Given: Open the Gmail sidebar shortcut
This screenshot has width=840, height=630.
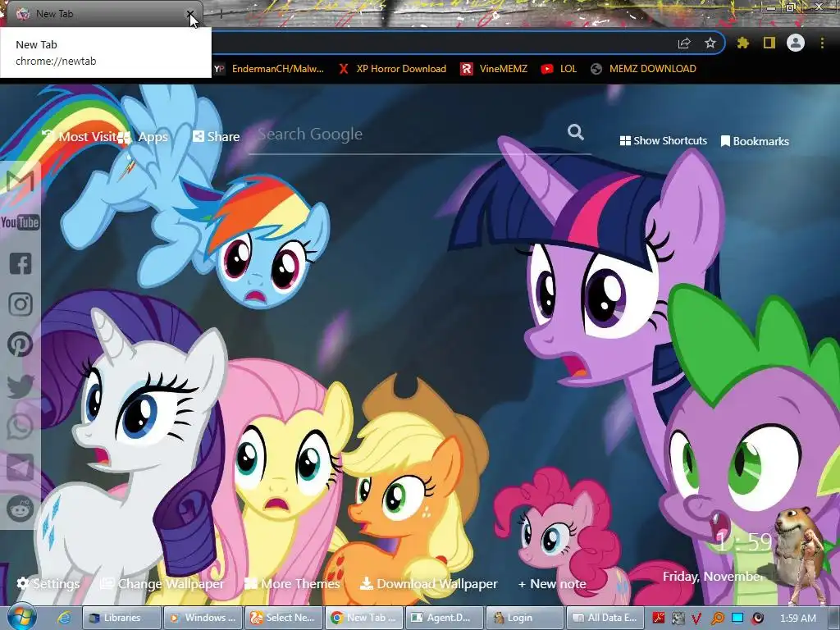Looking at the screenshot, I should [21, 182].
